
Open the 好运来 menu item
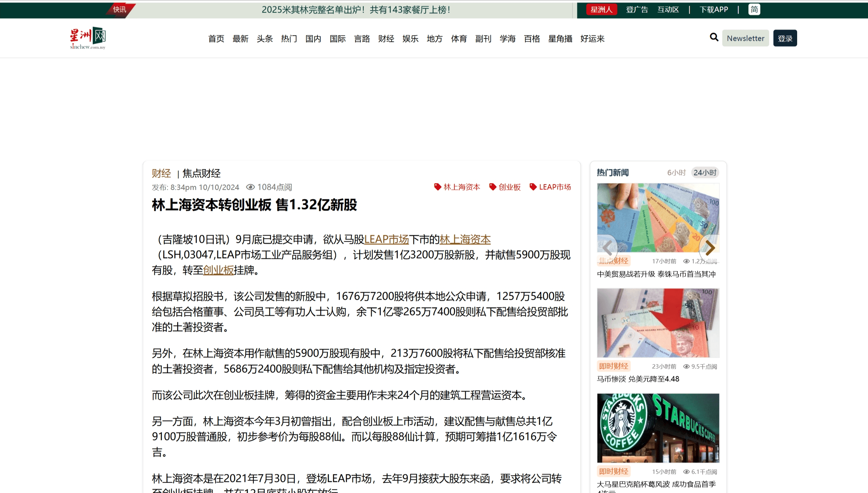[592, 39]
